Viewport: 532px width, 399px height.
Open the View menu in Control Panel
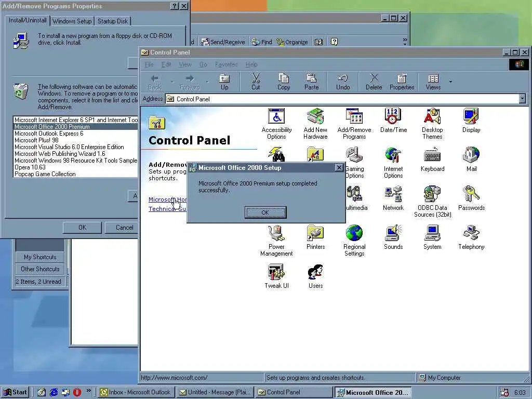click(x=185, y=64)
